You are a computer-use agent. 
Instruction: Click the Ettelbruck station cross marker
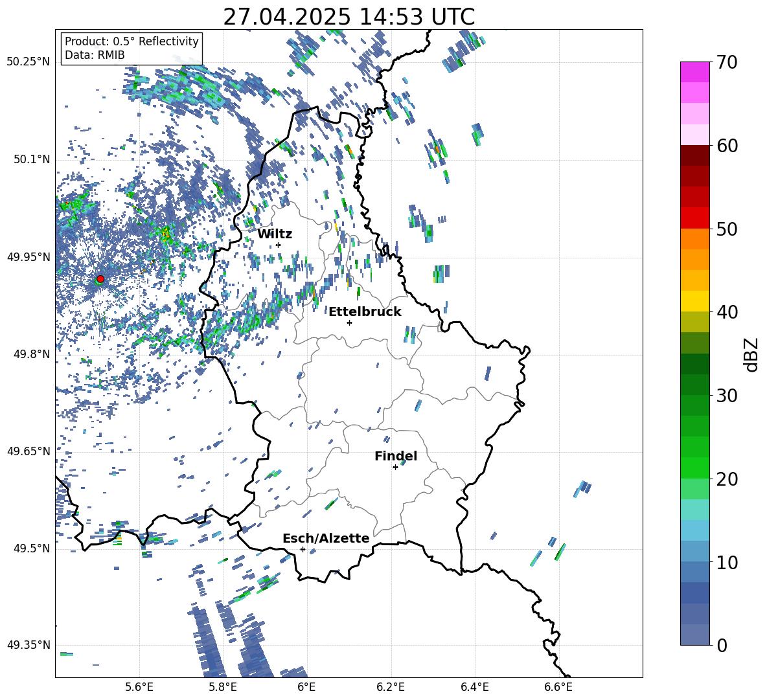(349, 322)
